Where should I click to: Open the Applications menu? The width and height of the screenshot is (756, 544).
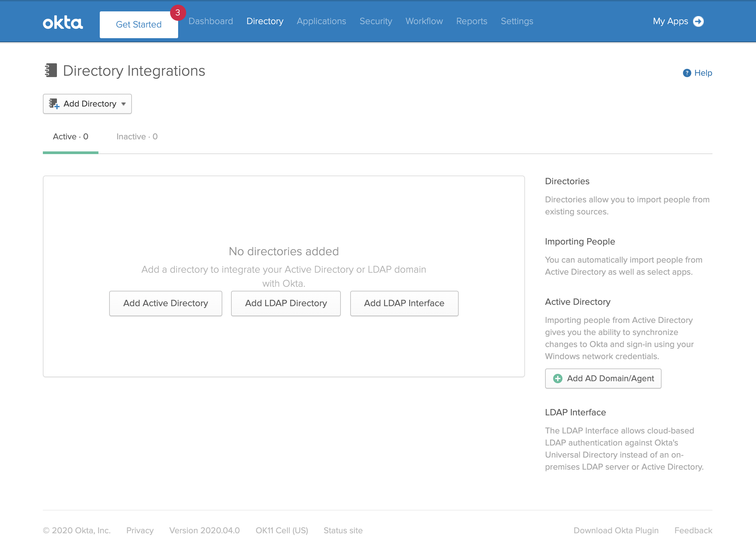click(x=321, y=21)
